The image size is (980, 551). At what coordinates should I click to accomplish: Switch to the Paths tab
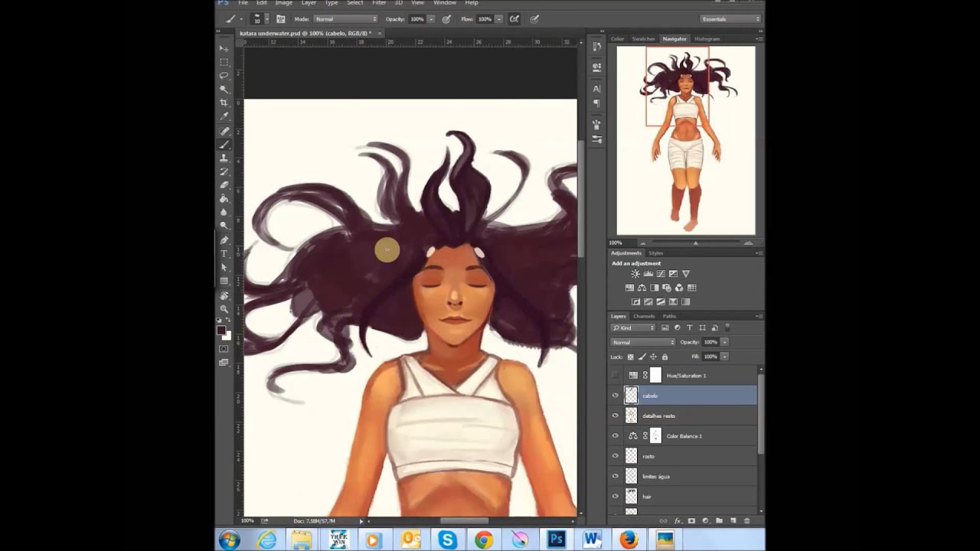point(669,316)
